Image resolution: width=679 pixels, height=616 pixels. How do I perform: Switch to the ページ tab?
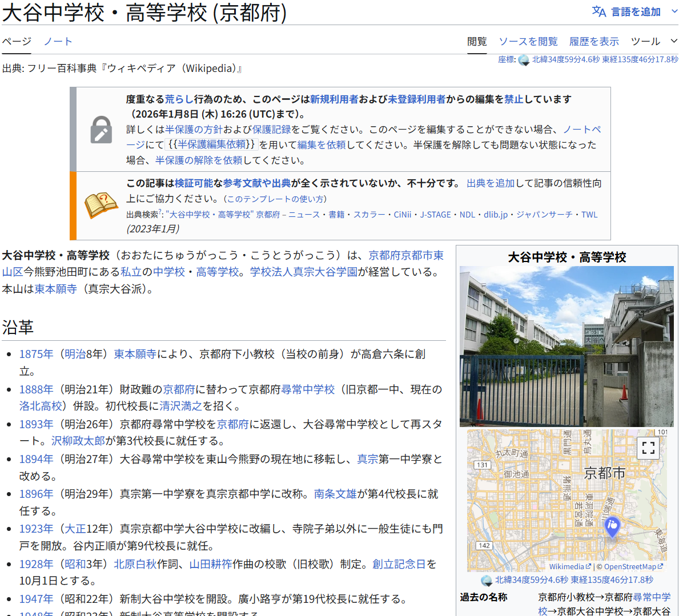coord(17,42)
